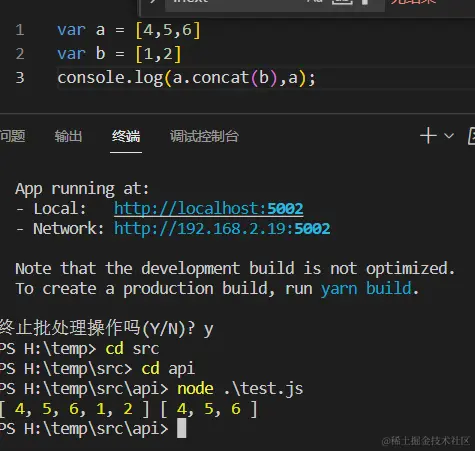Click the '[ 4, 5, 6 ]' array output
475x451 pixels.
pyautogui.click(x=209, y=409)
